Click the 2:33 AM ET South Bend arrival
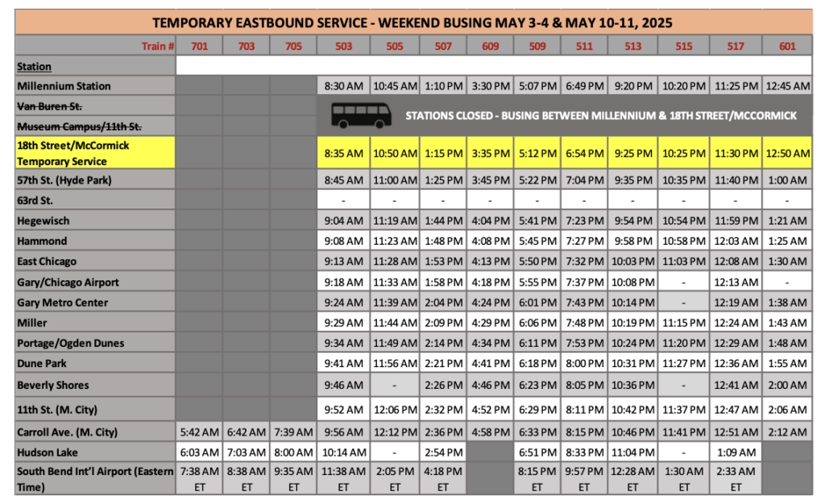 [736, 478]
